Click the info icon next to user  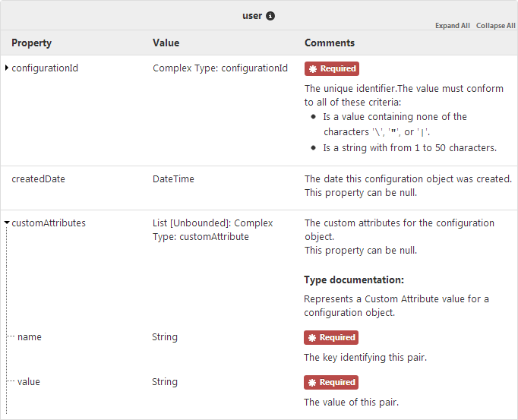pos(270,16)
